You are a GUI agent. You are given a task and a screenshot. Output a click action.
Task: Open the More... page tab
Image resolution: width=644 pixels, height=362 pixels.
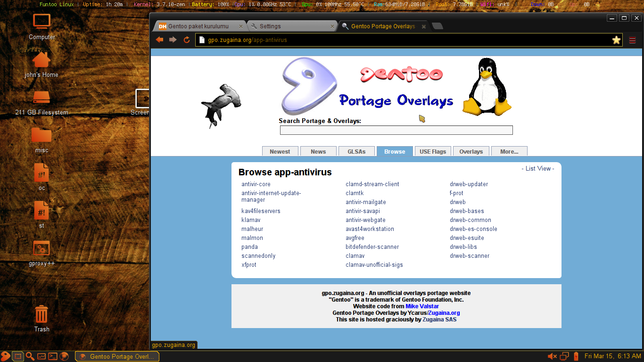[509, 151]
